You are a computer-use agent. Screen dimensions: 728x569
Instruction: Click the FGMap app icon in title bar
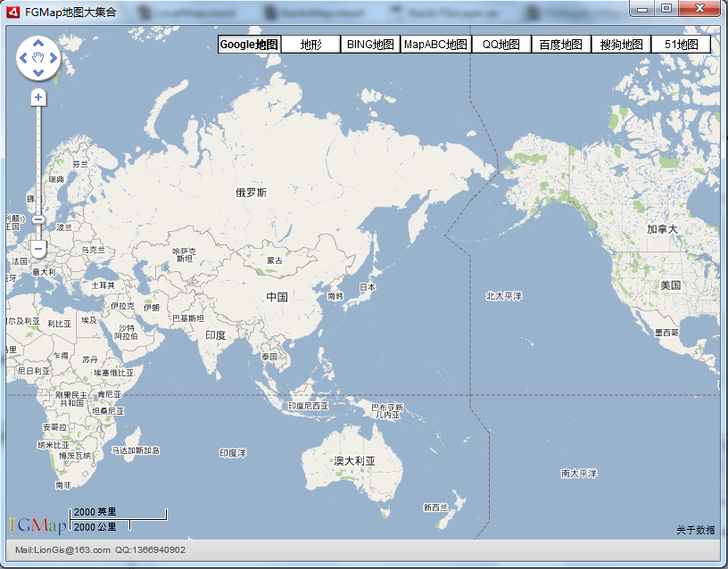[13, 12]
